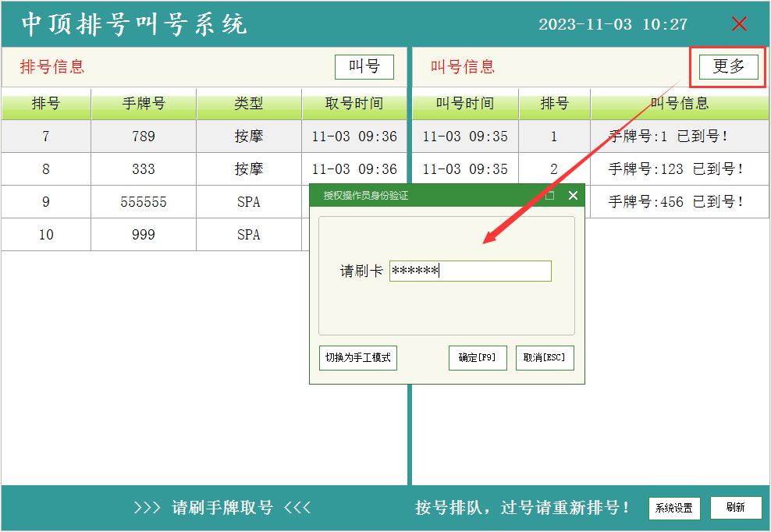The width and height of the screenshot is (771, 532).
Task: Click the 手牌号 column header
Action: (x=144, y=104)
